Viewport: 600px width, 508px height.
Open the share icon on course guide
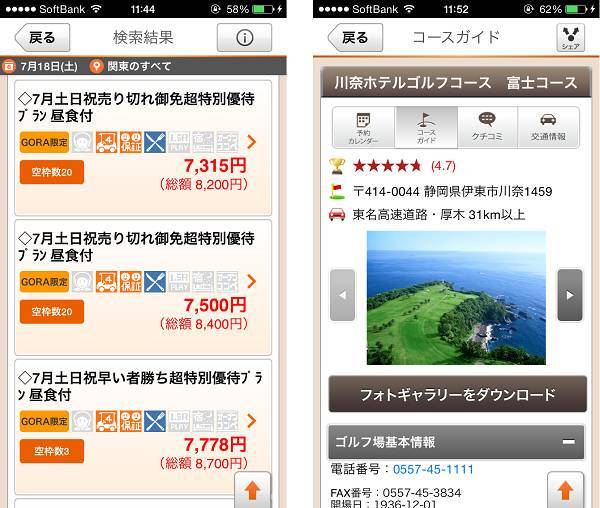click(x=571, y=37)
